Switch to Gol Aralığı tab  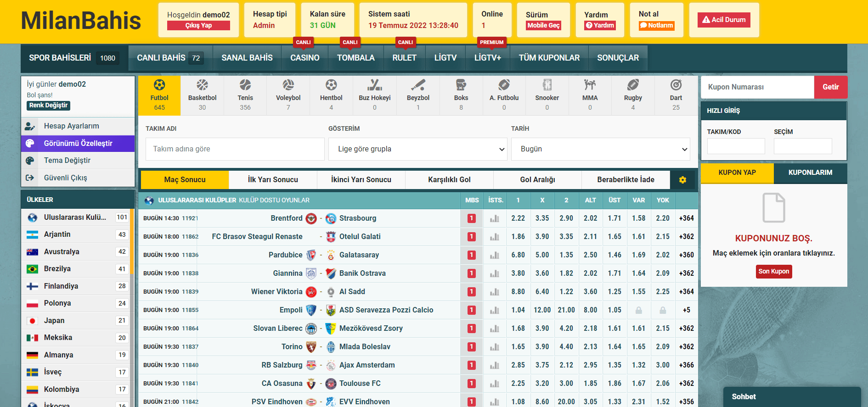pyautogui.click(x=537, y=180)
